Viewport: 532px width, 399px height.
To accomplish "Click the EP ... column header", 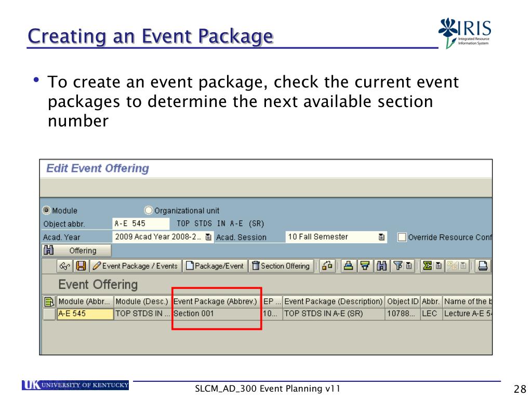I will pos(272,301).
